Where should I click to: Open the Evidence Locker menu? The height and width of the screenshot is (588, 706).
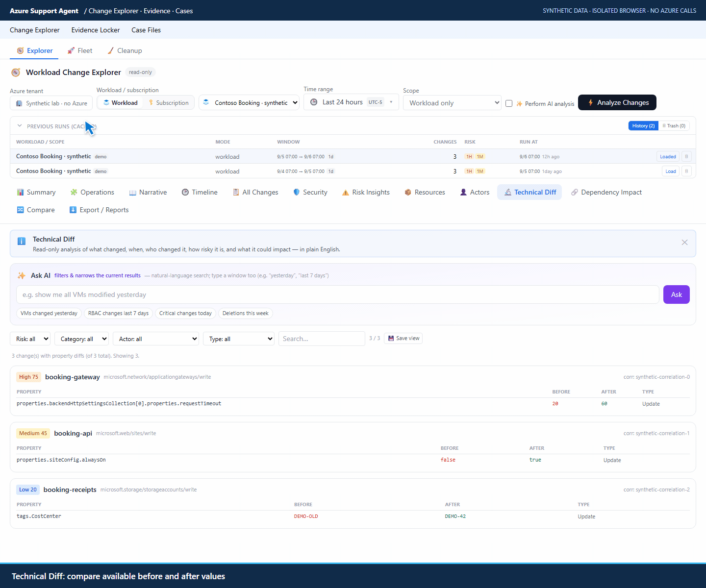[96, 30]
